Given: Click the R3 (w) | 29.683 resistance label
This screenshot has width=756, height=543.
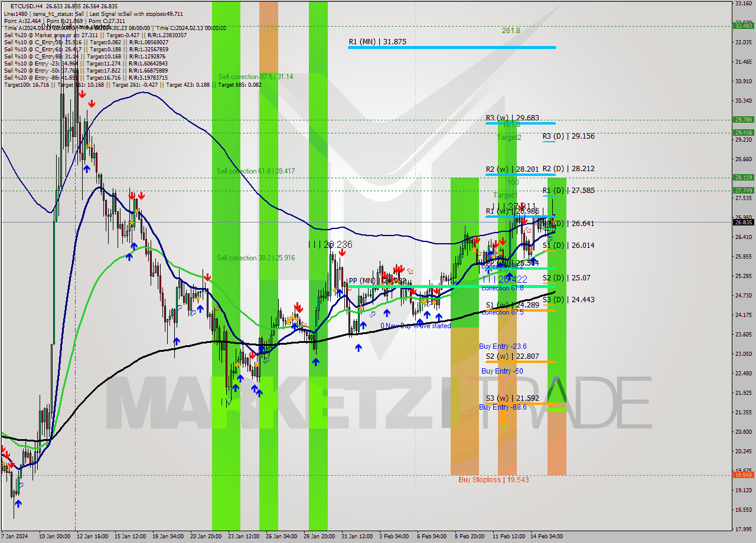Looking at the screenshot, I should click(x=512, y=118).
